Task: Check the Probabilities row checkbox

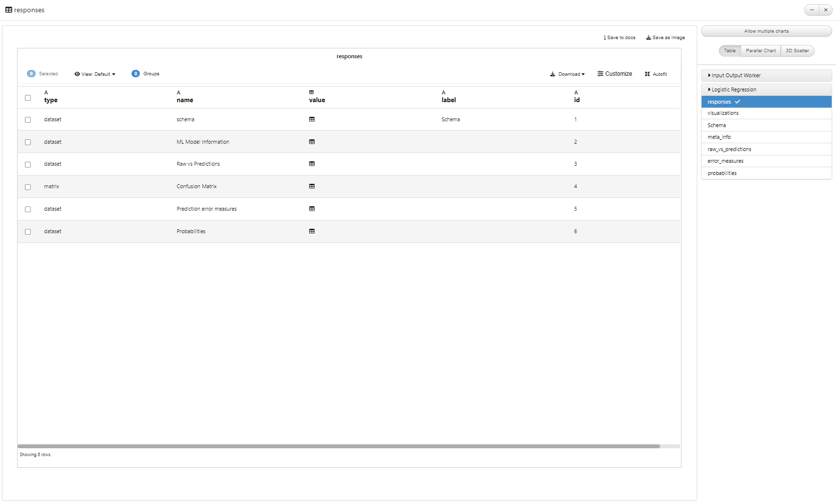Action: [x=28, y=232]
